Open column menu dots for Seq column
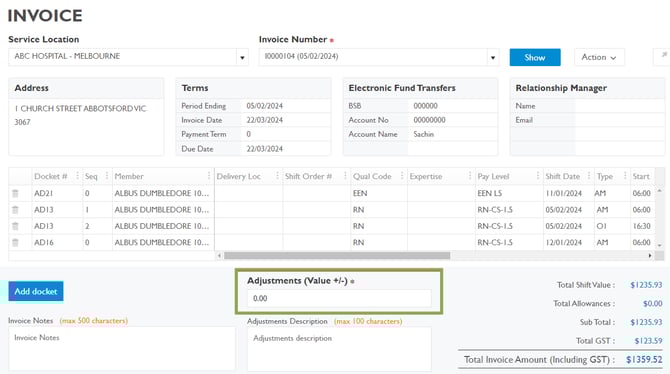This screenshot has width=670, height=374. tap(107, 176)
